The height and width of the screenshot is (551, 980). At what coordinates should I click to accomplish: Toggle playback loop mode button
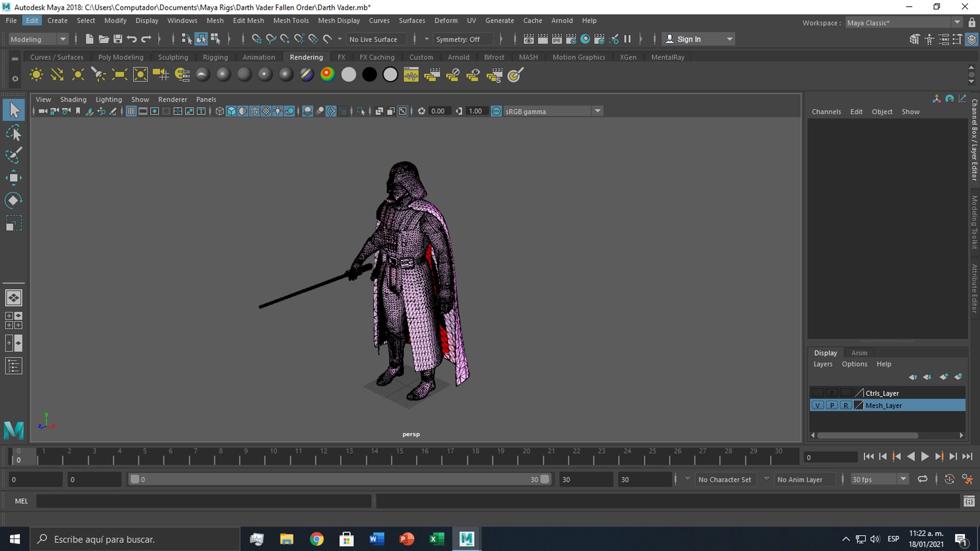click(922, 479)
